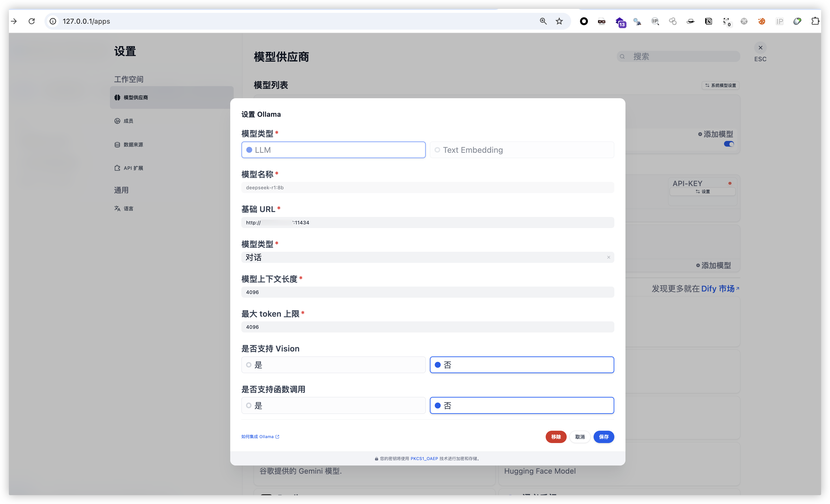Viewport: 830px width, 504px height.
Task: Open 语言 settings in the sidebar
Action: pos(124,208)
